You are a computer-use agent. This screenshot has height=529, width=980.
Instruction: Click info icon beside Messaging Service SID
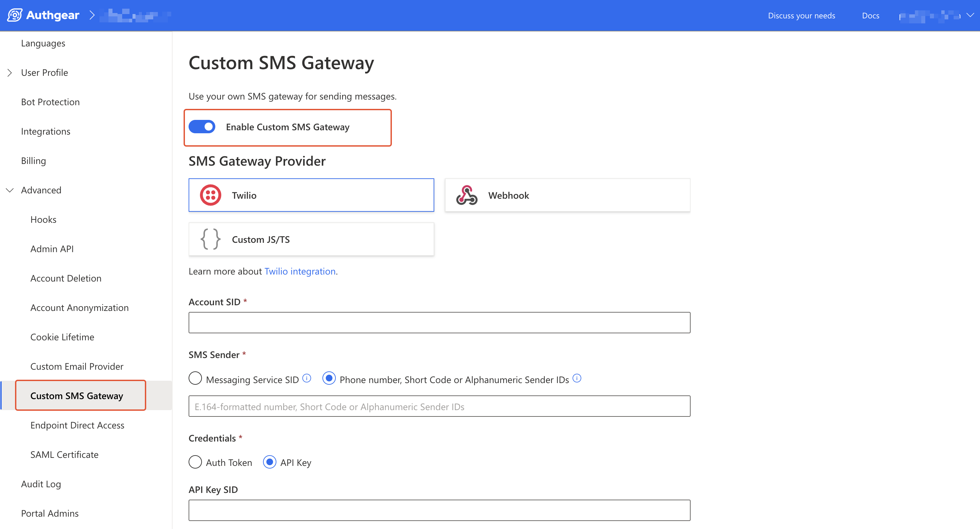point(307,378)
